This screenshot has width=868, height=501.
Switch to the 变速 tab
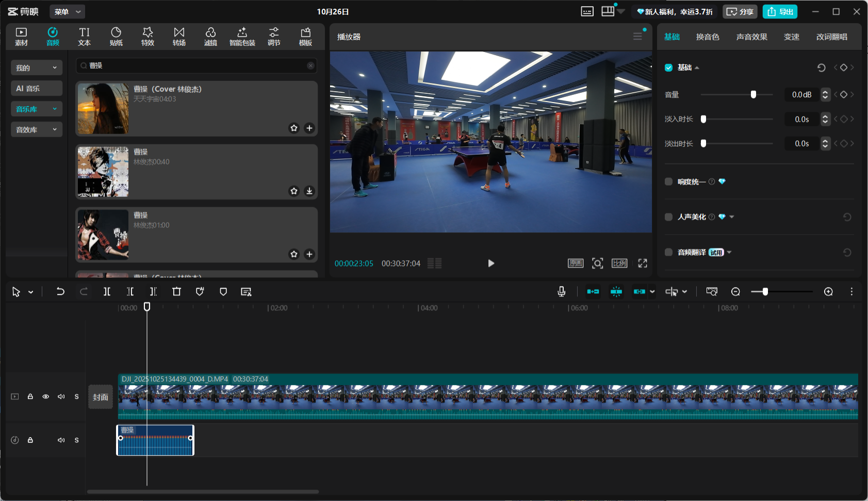791,37
